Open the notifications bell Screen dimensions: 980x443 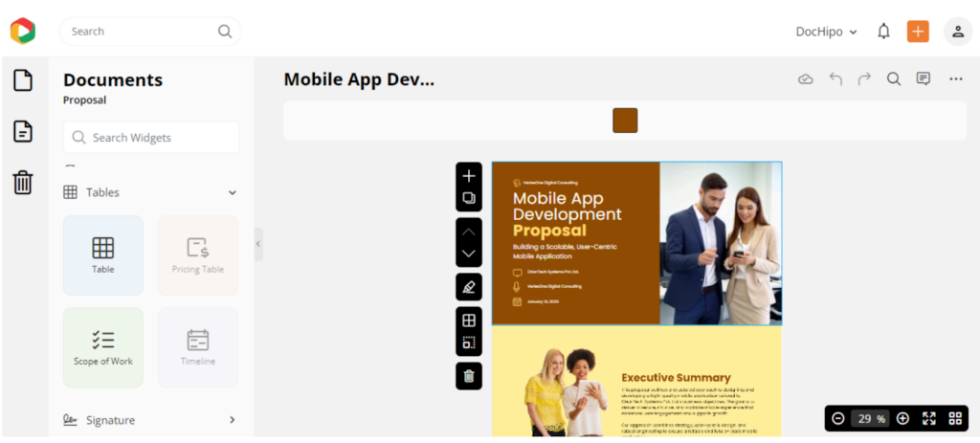point(883,32)
